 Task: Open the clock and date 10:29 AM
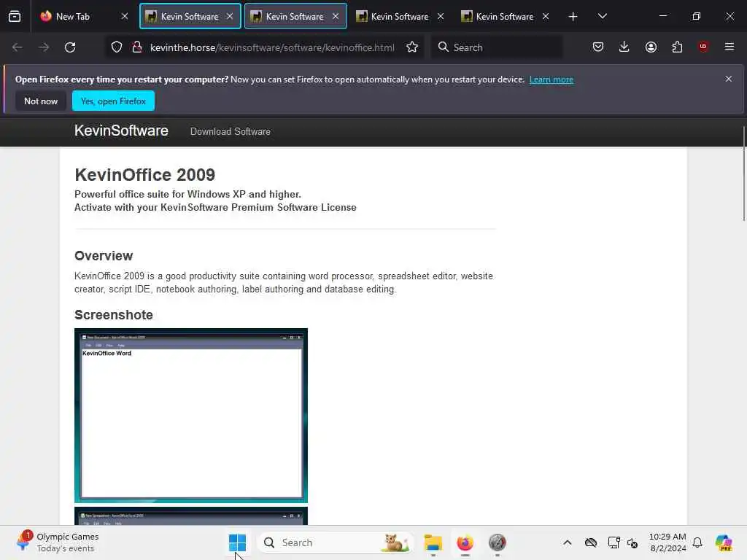tap(668, 542)
